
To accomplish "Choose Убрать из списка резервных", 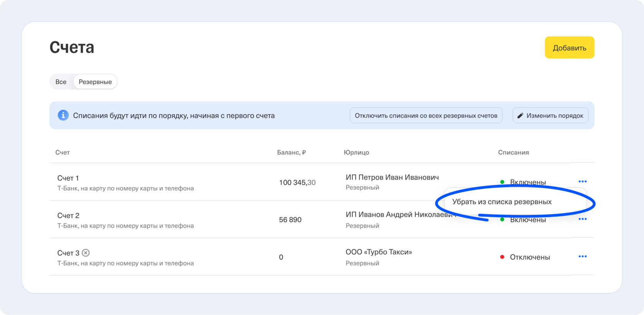I will click(502, 202).
